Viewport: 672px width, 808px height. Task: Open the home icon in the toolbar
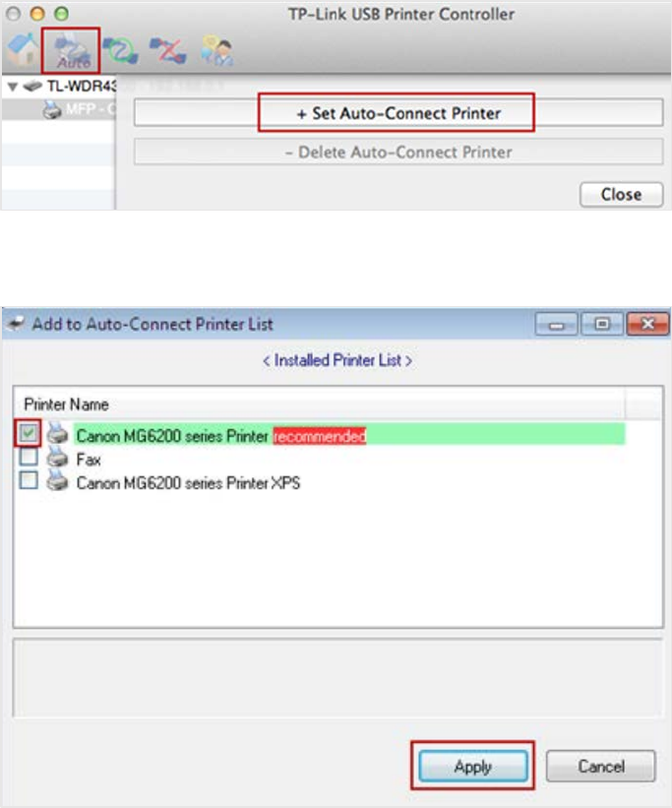coord(23,50)
